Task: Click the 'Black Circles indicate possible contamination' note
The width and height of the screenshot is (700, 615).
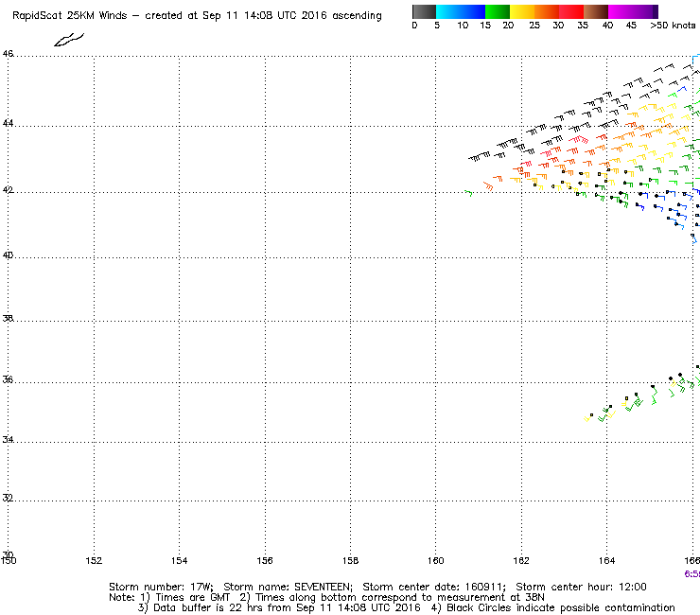Action: coord(561,607)
